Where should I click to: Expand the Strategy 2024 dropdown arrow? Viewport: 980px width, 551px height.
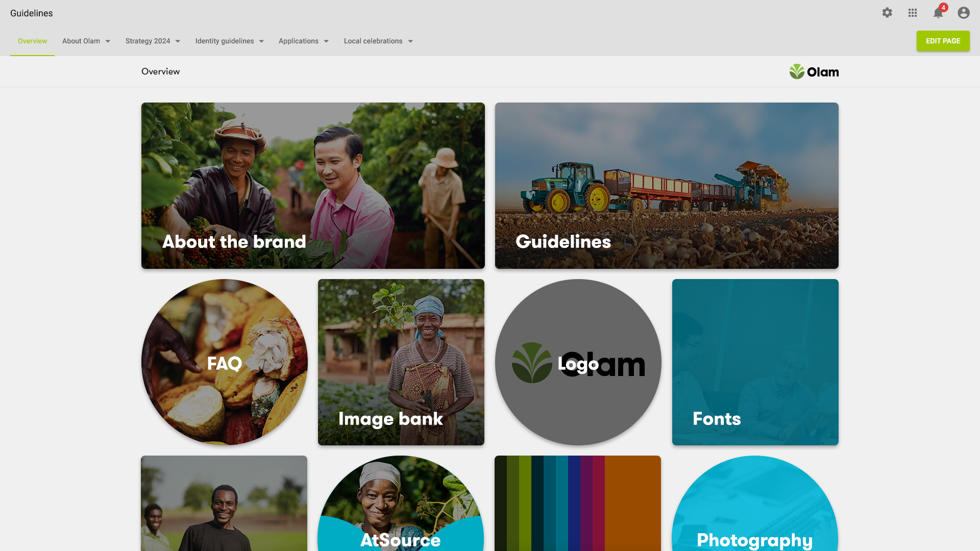tap(178, 41)
